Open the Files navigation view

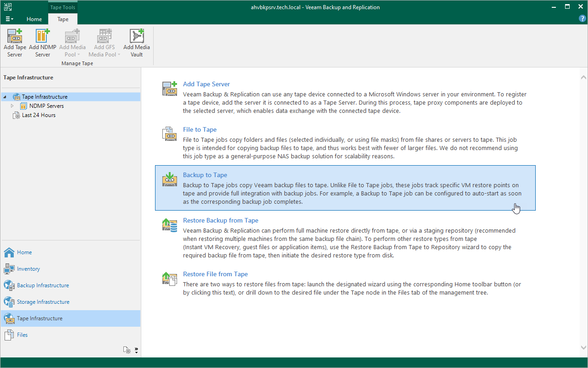70,335
